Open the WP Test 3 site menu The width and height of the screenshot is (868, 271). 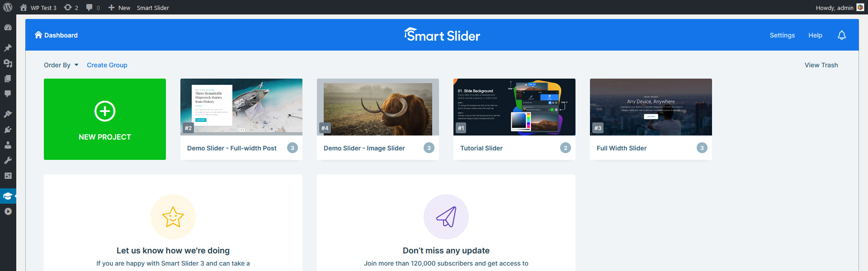tap(38, 8)
